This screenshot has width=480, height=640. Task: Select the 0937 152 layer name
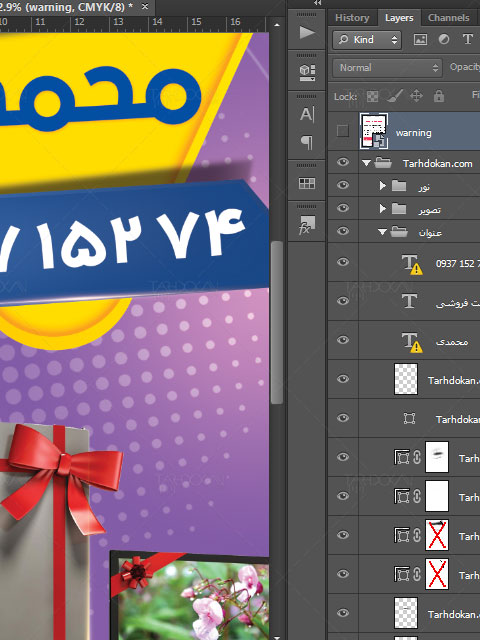click(458, 264)
